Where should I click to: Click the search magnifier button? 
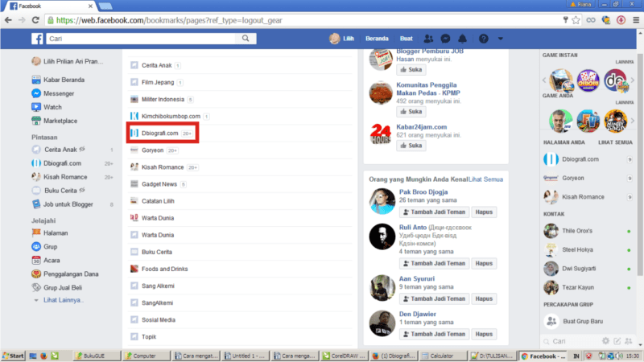click(246, 39)
